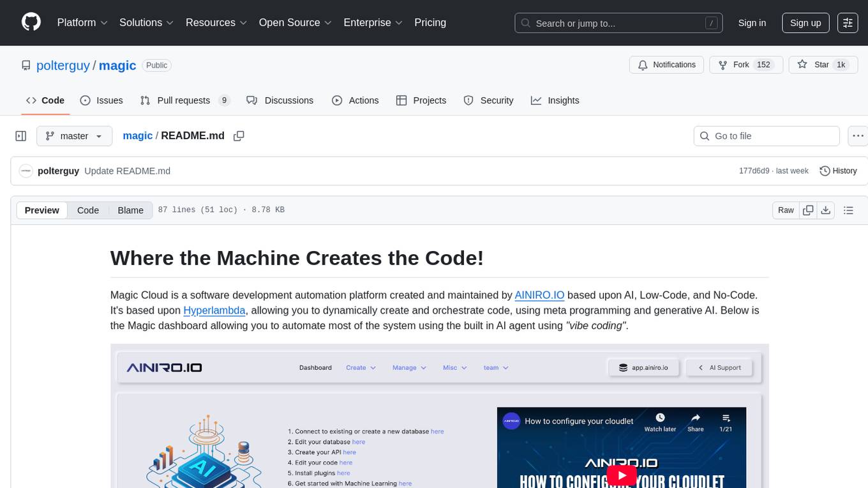The image size is (868, 488).
Task: Open the command palette icon in search bar
Action: click(711, 23)
